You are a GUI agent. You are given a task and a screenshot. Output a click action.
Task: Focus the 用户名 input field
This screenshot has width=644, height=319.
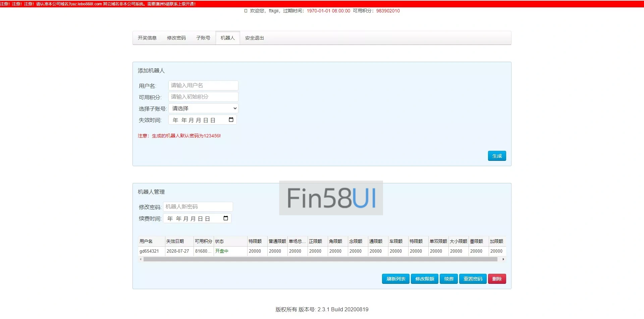(x=203, y=85)
